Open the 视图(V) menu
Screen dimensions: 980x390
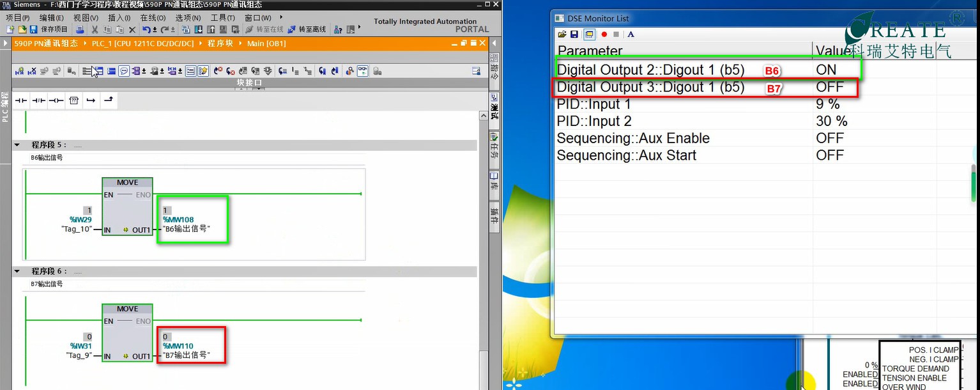tap(86, 17)
